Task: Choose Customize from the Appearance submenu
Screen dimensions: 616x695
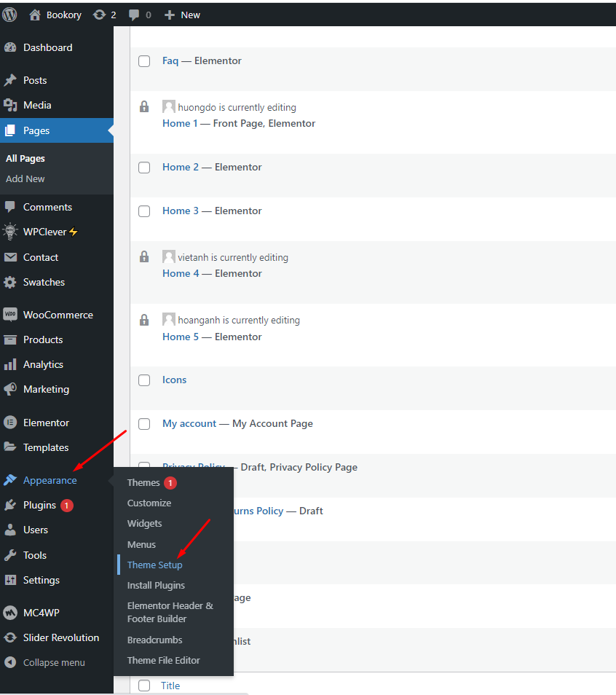Action: point(149,503)
